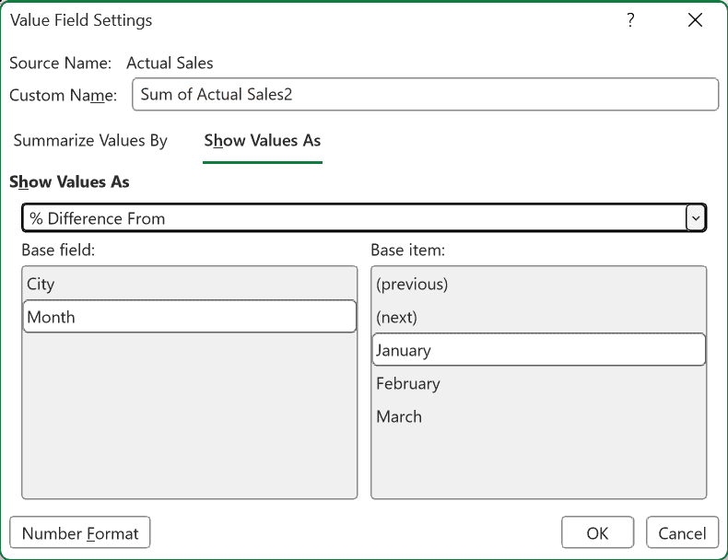Open the help question mark icon
Image resolution: width=728 pixels, height=560 pixels.
click(630, 20)
